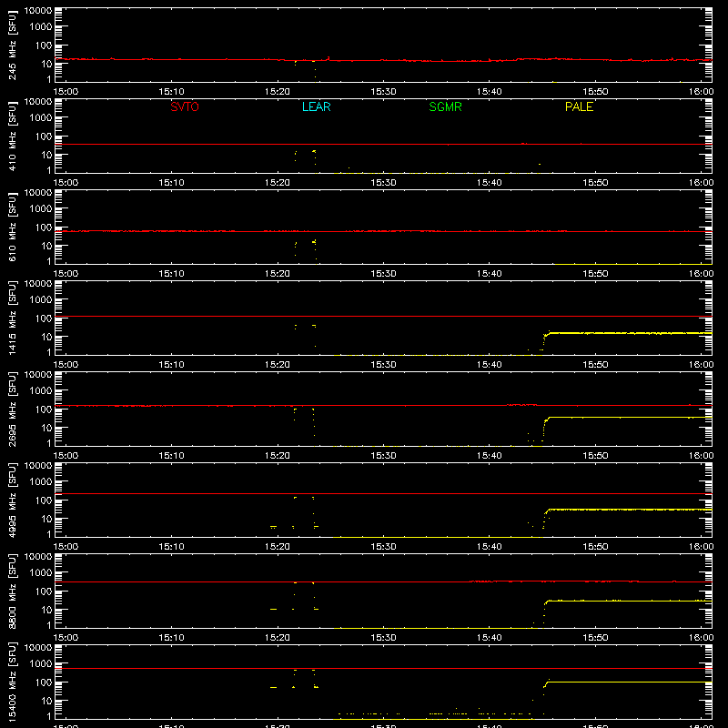Select the 4995 MHz [SFU] axis title

click(13, 500)
